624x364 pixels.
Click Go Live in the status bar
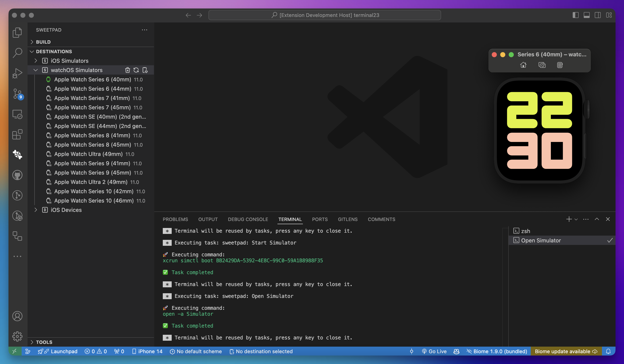(434, 351)
